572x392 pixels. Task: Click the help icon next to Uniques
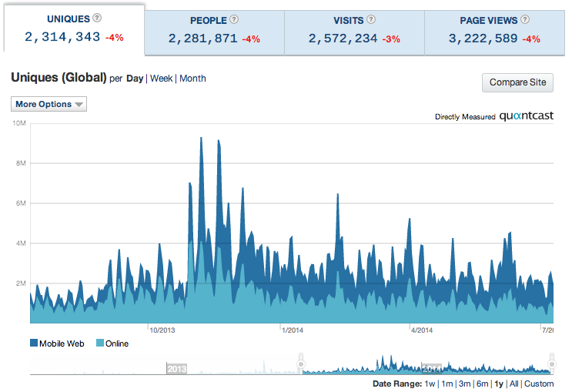pos(97,18)
